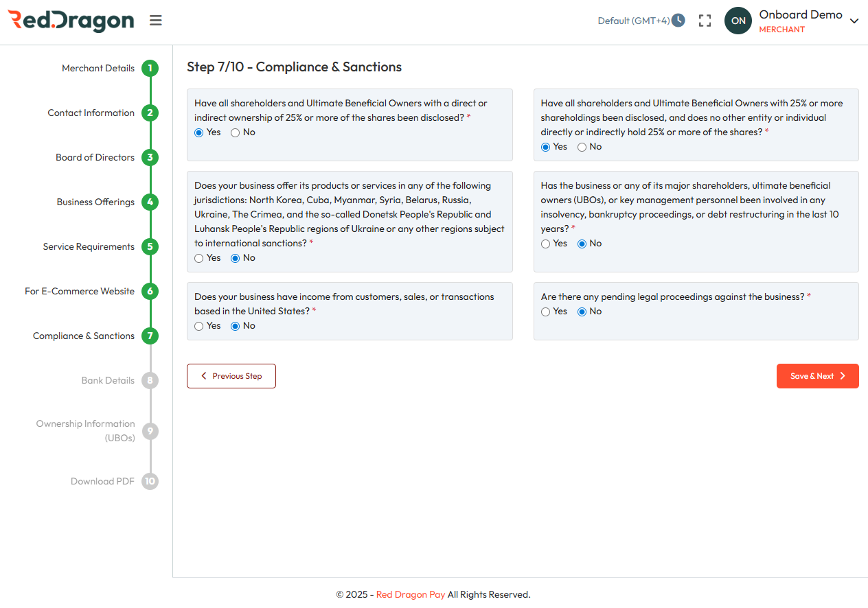Toggle fullscreen mode icon
868x608 pixels.
coord(705,21)
